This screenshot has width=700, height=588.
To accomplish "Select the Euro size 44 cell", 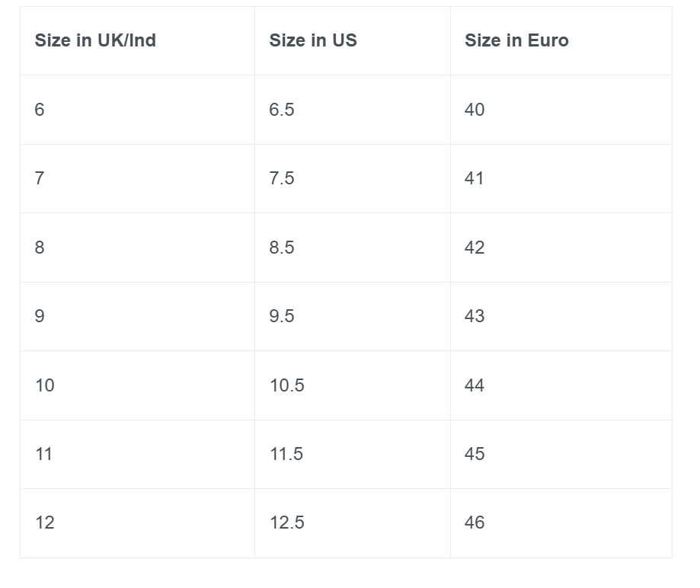I will [x=475, y=385].
